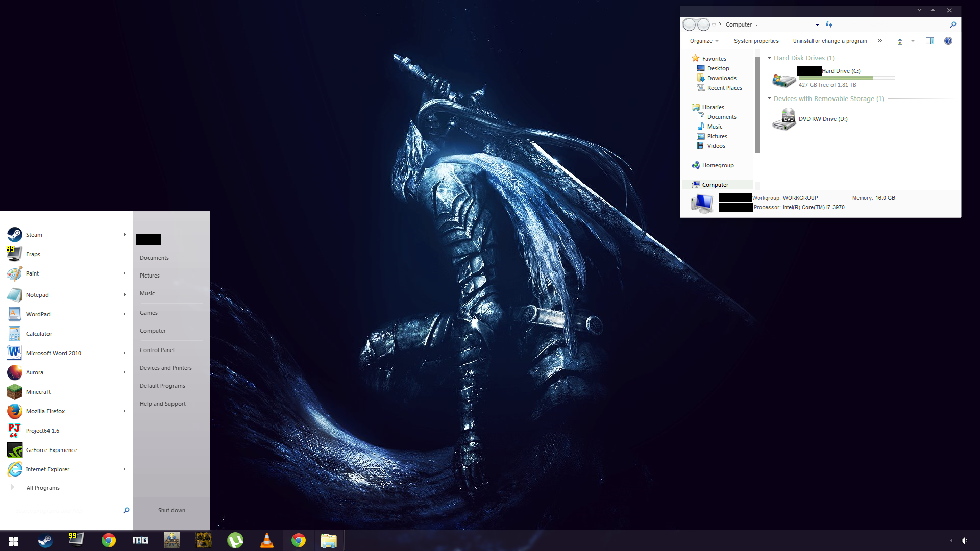Open Steam from the Start menu
Viewport: 980px width, 551px height.
click(66, 235)
